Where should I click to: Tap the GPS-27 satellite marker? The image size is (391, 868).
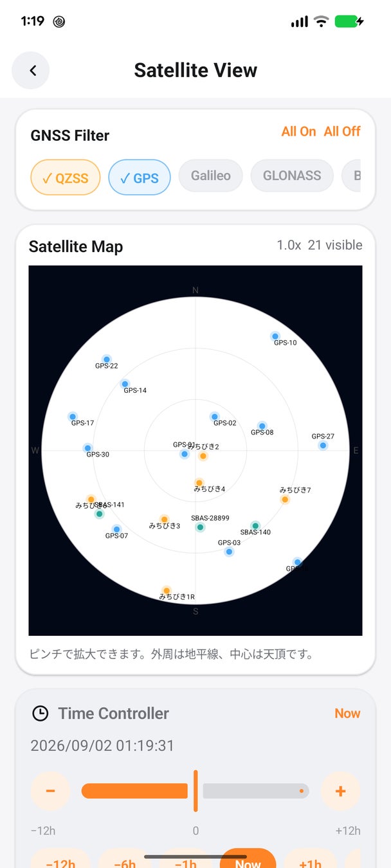323,446
